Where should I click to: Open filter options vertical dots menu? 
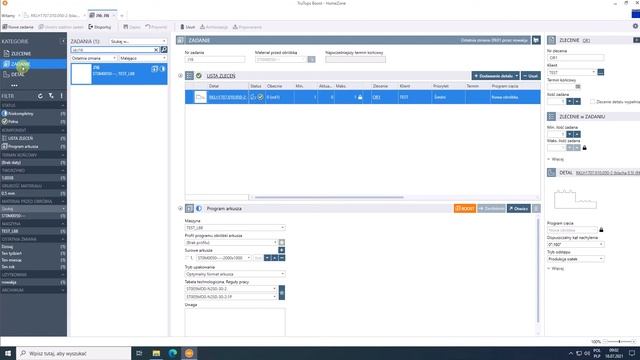click(x=62, y=96)
